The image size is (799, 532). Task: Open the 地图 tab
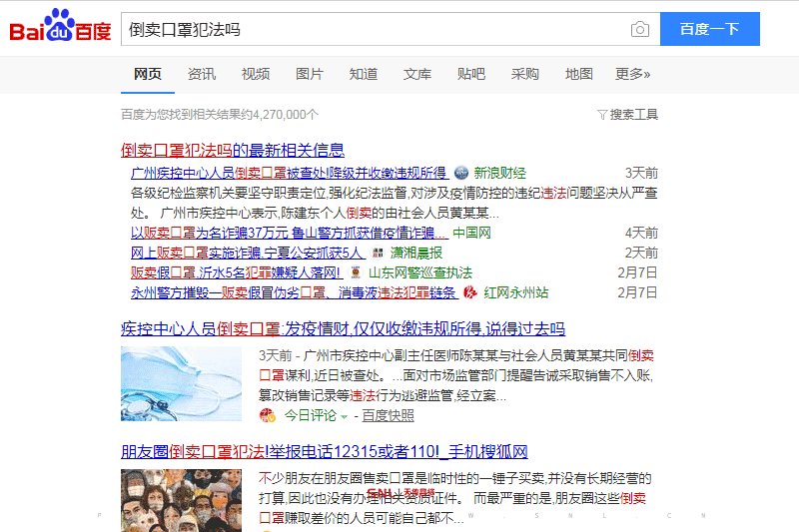tap(578, 74)
